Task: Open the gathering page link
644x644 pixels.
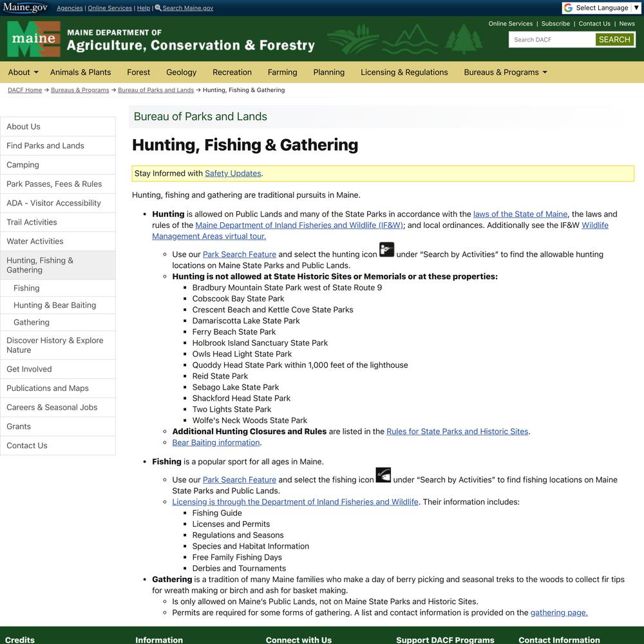Action: coord(559,613)
